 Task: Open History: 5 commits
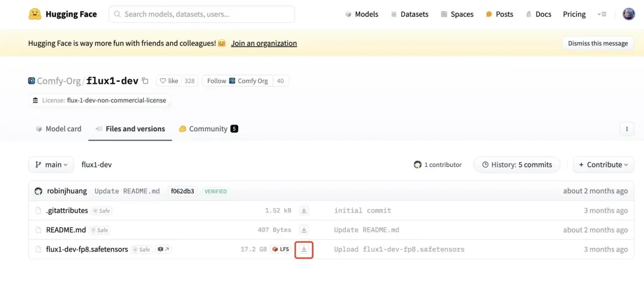[x=516, y=165]
